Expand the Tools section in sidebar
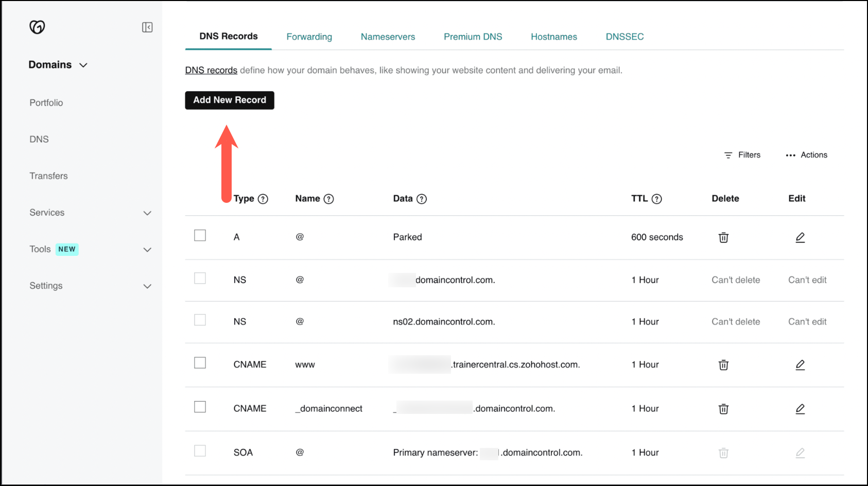 (147, 250)
